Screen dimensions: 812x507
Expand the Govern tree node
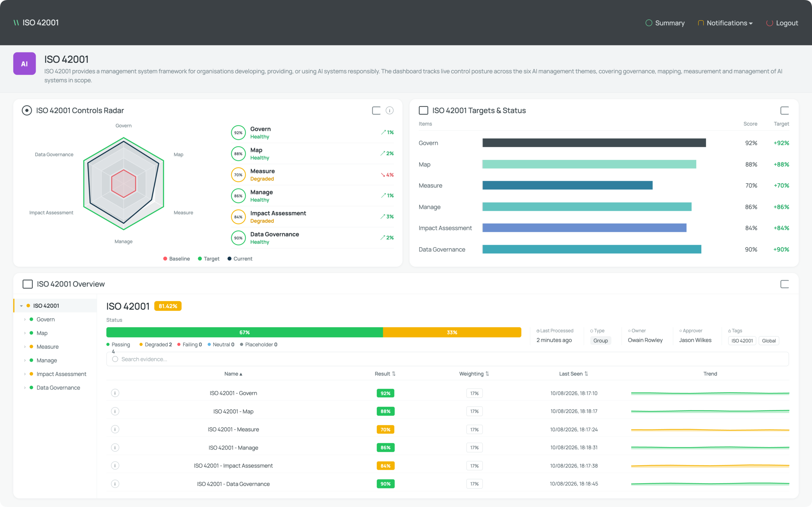coord(25,319)
